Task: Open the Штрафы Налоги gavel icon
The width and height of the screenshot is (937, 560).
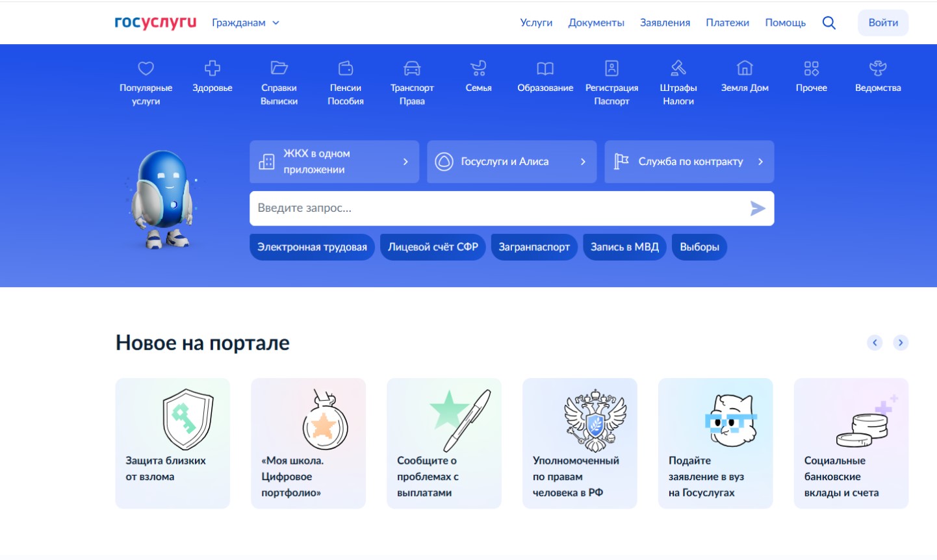Action: [x=678, y=68]
